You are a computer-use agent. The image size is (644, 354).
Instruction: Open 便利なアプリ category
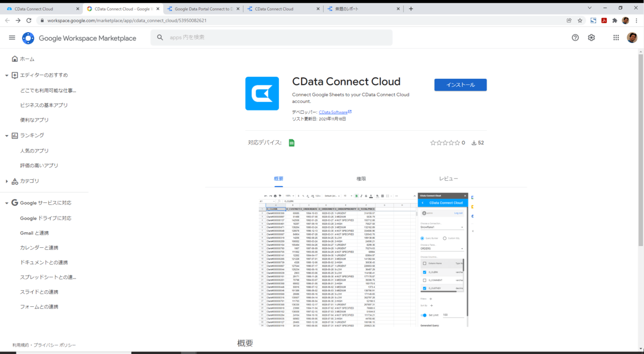[x=34, y=120]
